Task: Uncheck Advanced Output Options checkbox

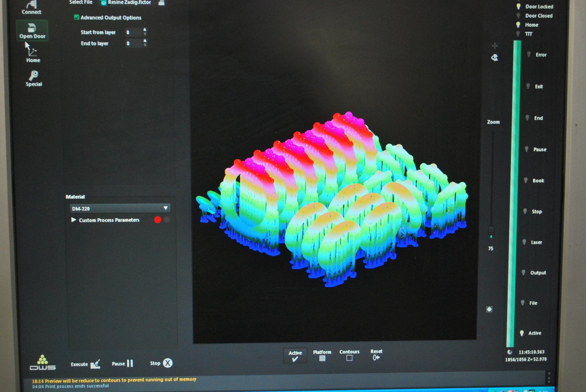Action: coord(77,17)
